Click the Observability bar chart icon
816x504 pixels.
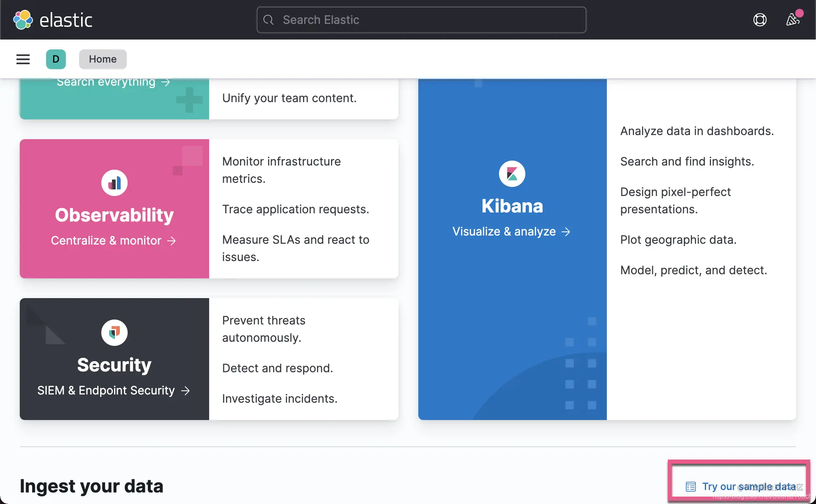[x=114, y=183]
